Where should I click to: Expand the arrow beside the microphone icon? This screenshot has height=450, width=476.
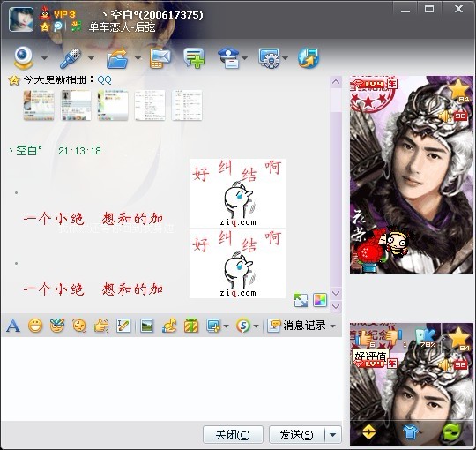(91, 58)
